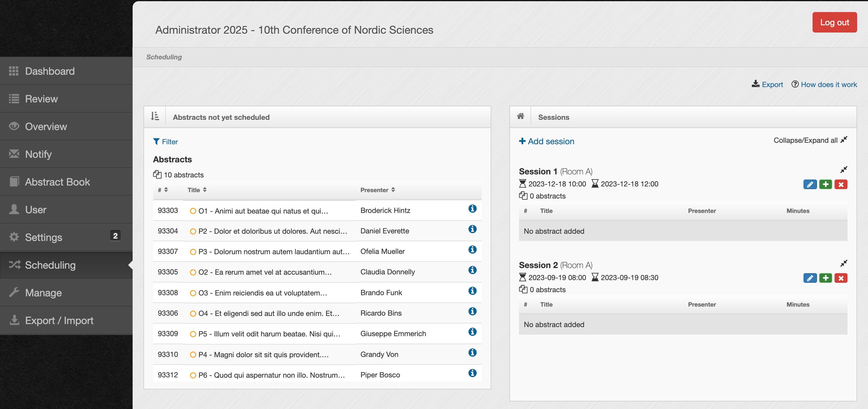Open info icon for Broderick Hintz abstract
Screen dimensions: 868x409
[472, 209]
